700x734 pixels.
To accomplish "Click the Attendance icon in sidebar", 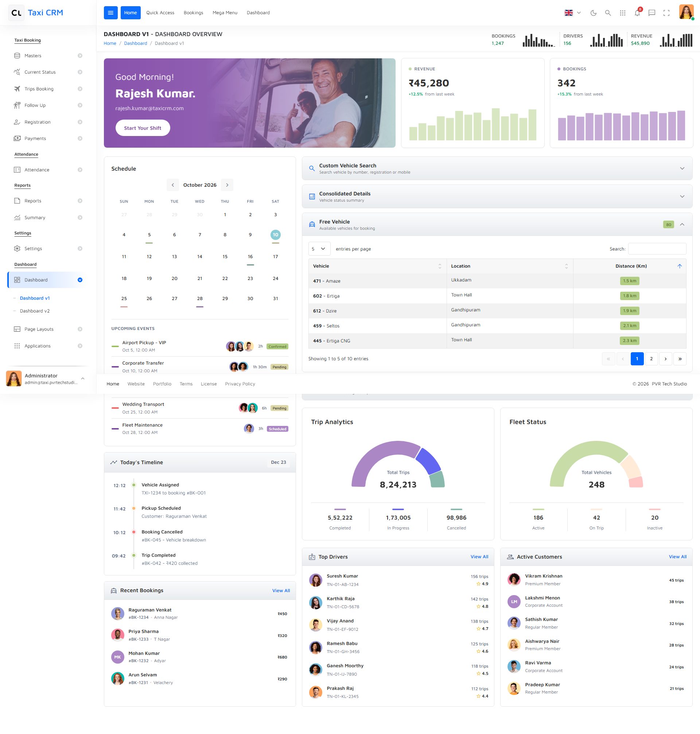I will click(17, 170).
